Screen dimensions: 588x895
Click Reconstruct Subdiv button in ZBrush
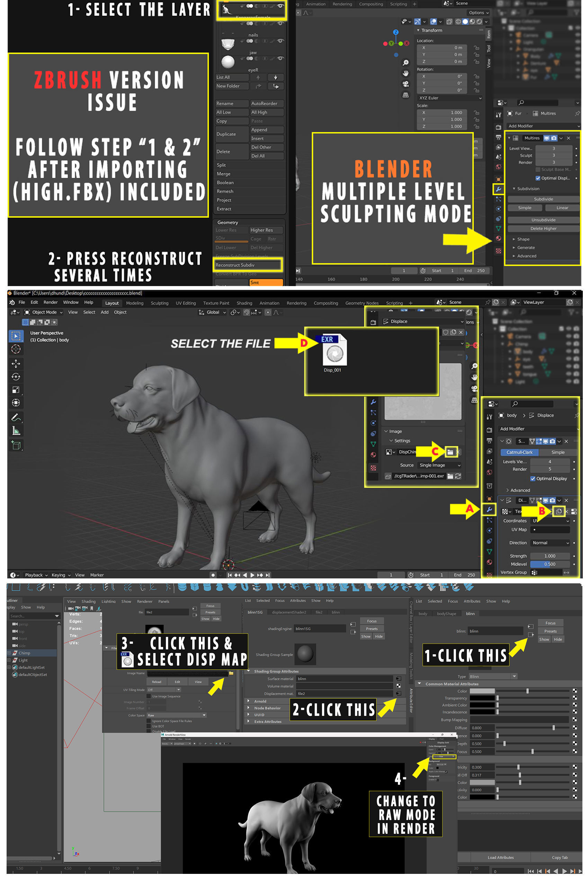click(x=247, y=265)
